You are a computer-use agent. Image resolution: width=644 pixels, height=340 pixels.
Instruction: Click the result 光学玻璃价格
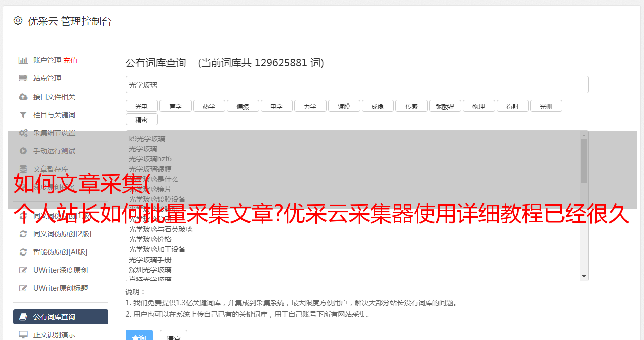[x=150, y=239]
